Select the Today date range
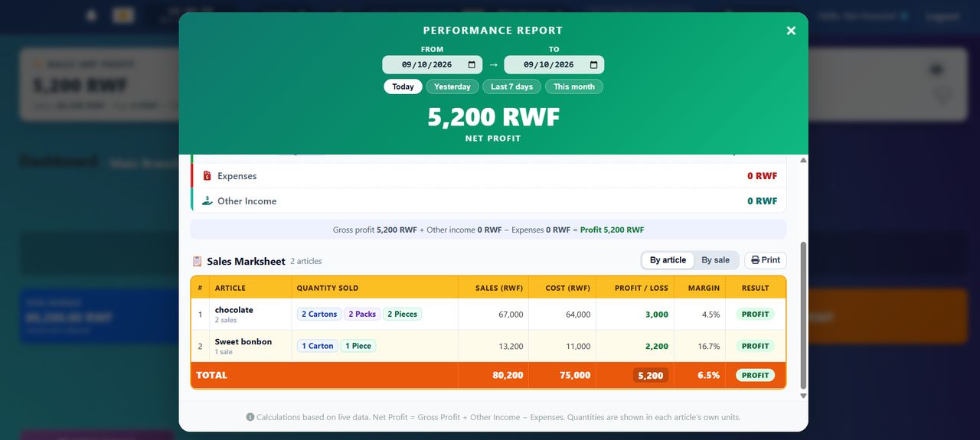980x440 pixels. (403, 86)
